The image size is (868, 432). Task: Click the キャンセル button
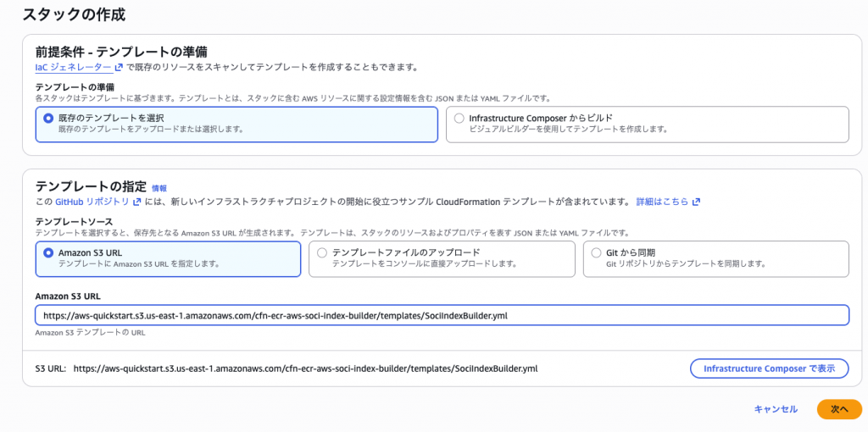click(x=776, y=409)
